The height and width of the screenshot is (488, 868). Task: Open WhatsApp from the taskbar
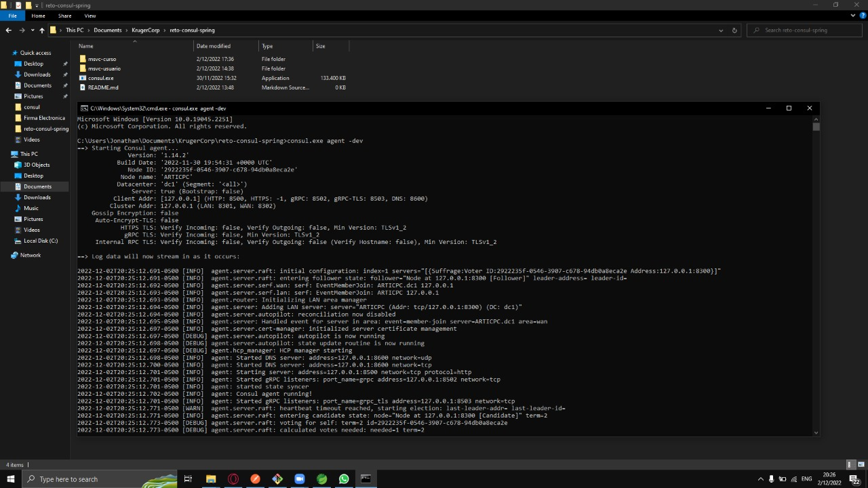click(x=344, y=479)
